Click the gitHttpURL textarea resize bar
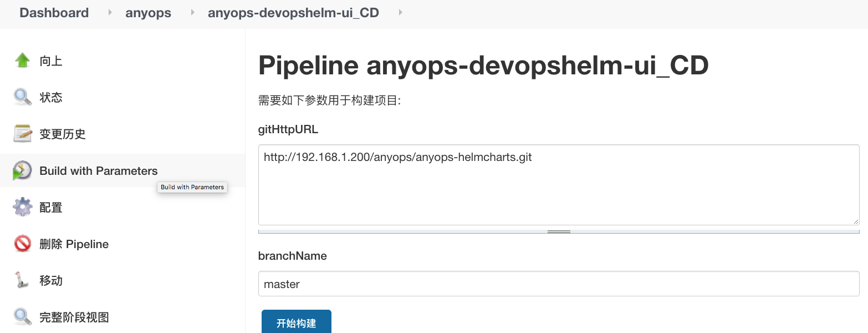868x333 pixels. click(x=559, y=231)
